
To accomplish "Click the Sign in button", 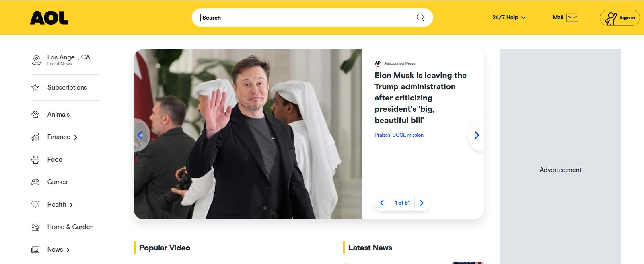I will click(619, 18).
